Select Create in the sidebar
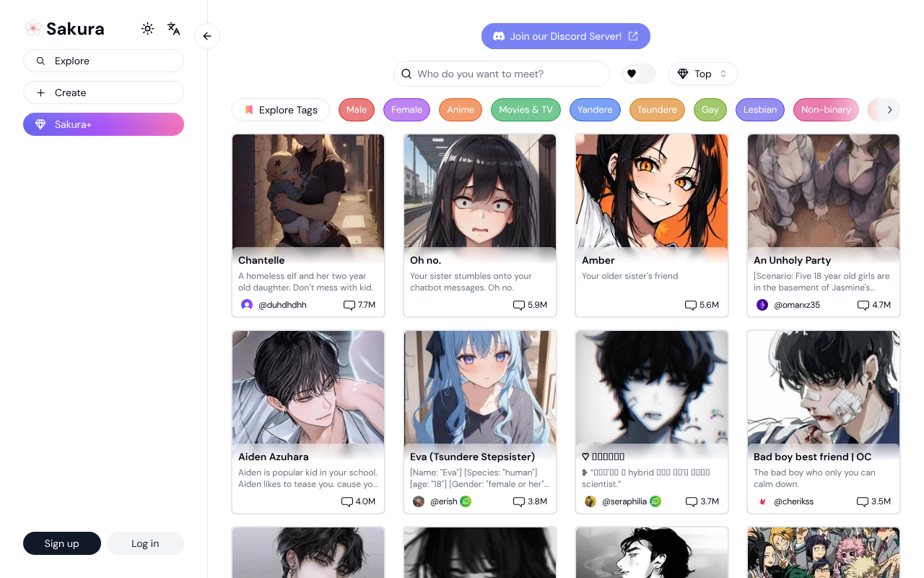The image size is (924, 578). pos(103,92)
